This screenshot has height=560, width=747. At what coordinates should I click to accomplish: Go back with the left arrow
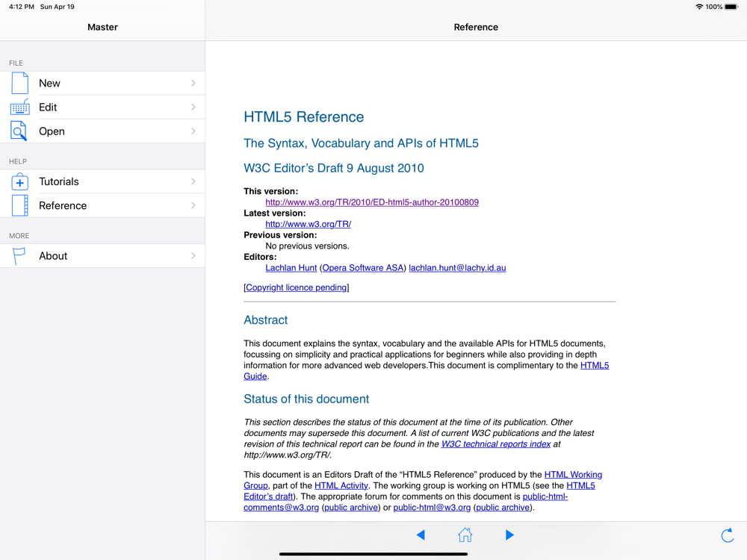pos(421,535)
